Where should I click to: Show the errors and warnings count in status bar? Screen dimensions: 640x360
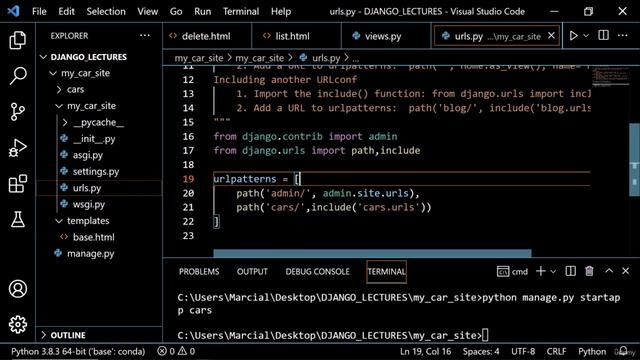(x=176, y=351)
